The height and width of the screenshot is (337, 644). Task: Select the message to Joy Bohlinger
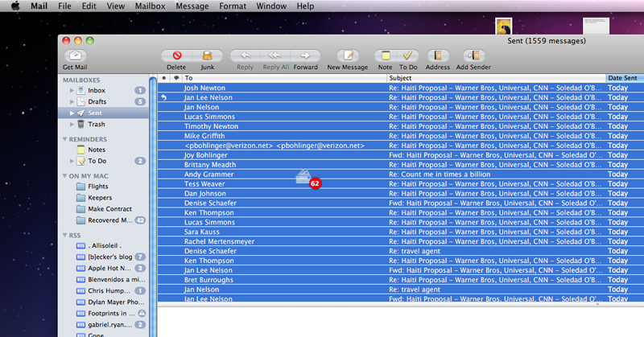point(401,155)
